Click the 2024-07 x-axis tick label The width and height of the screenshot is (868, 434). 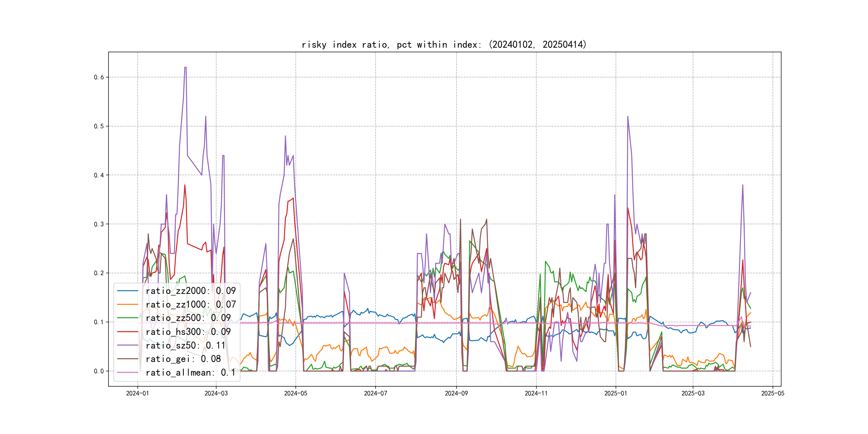click(x=375, y=393)
